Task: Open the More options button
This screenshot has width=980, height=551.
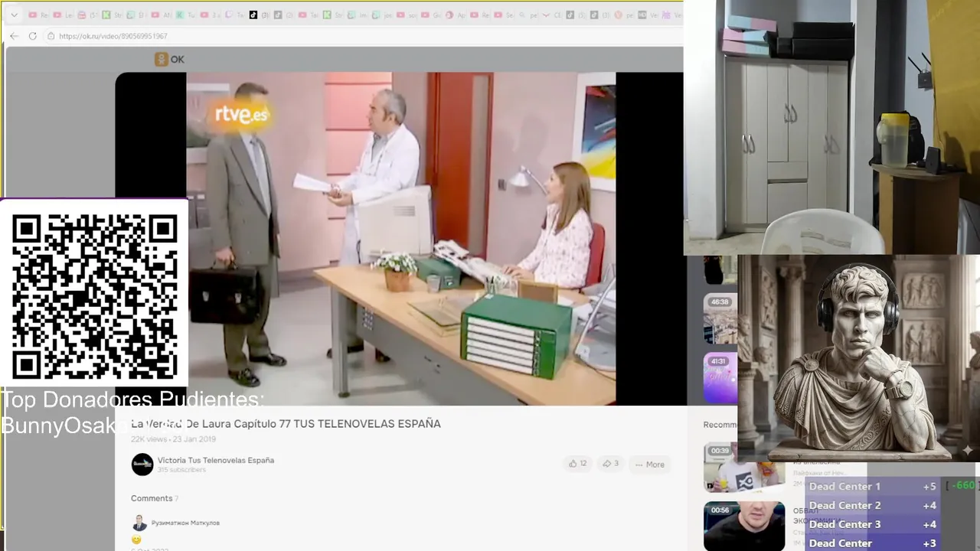Action: (x=649, y=464)
